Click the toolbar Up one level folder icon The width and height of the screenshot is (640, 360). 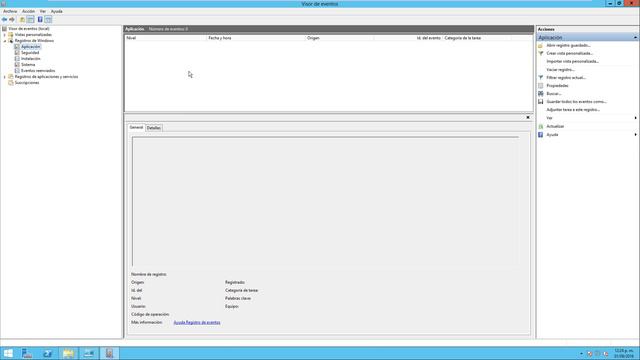22,20
